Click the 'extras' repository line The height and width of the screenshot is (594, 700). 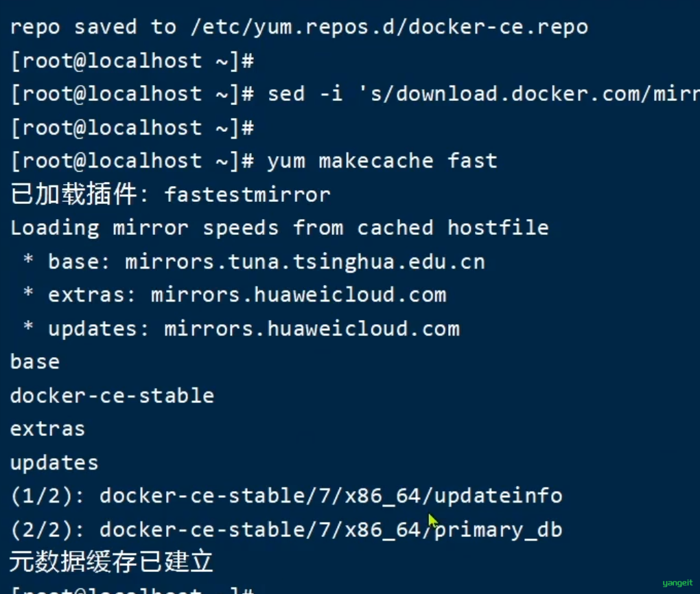tap(47, 429)
